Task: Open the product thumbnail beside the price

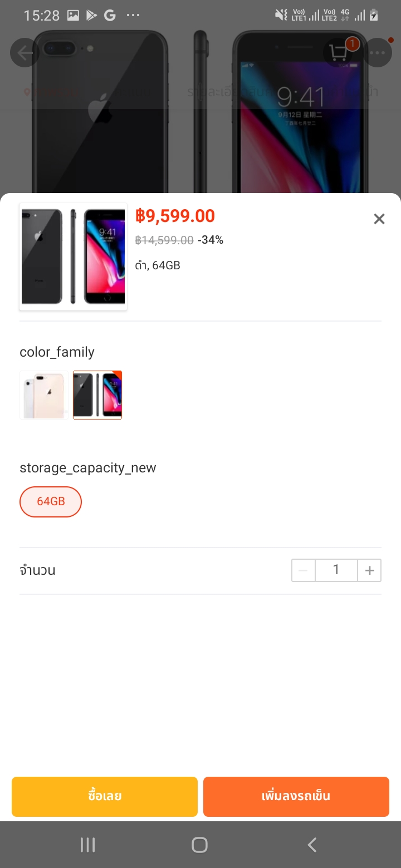Action: pyautogui.click(x=73, y=257)
